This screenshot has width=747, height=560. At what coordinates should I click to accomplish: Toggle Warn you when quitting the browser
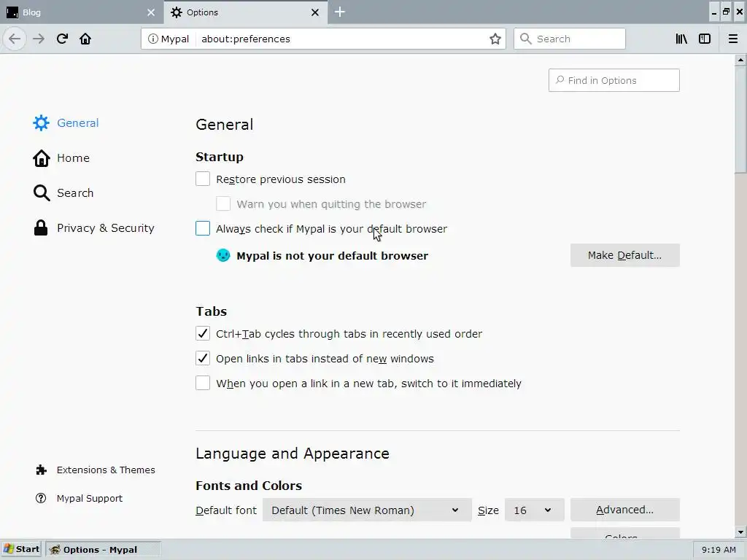pyautogui.click(x=223, y=204)
